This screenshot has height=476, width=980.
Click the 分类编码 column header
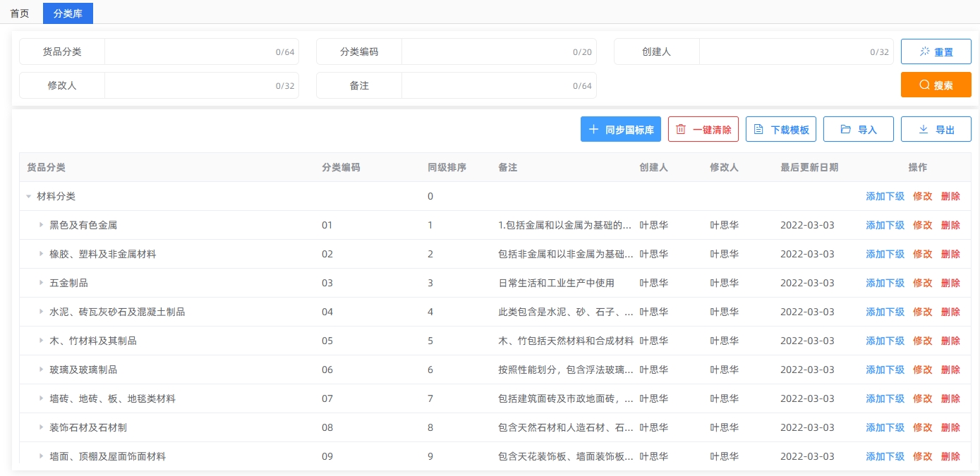click(341, 168)
